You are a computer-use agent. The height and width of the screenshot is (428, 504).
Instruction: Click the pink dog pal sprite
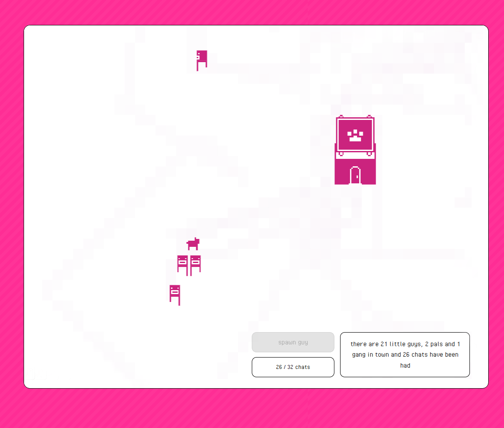click(193, 244)
